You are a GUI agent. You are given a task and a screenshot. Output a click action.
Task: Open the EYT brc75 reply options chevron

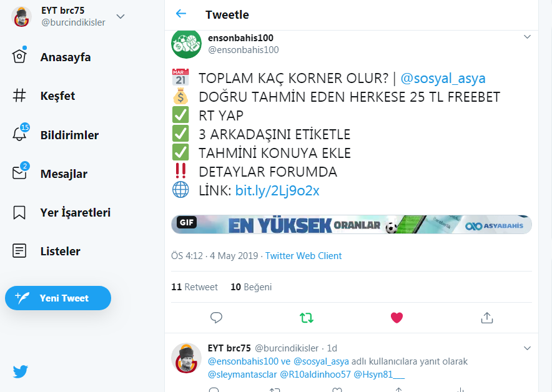[527, 348]
